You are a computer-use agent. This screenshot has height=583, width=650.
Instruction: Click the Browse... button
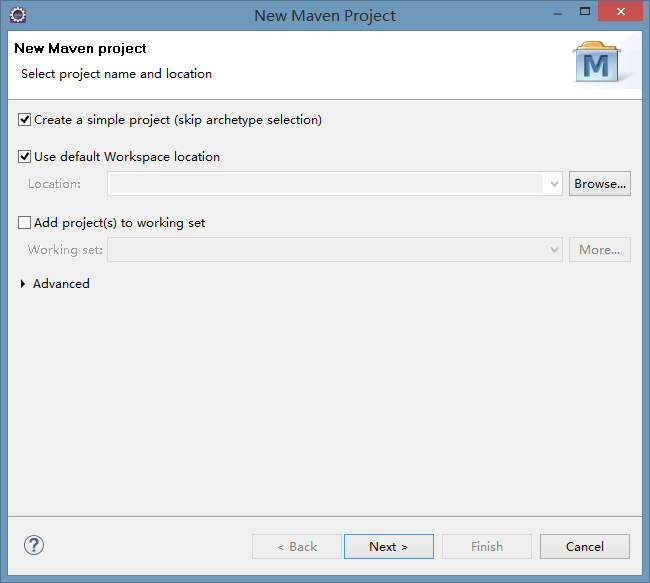(600, 183)
